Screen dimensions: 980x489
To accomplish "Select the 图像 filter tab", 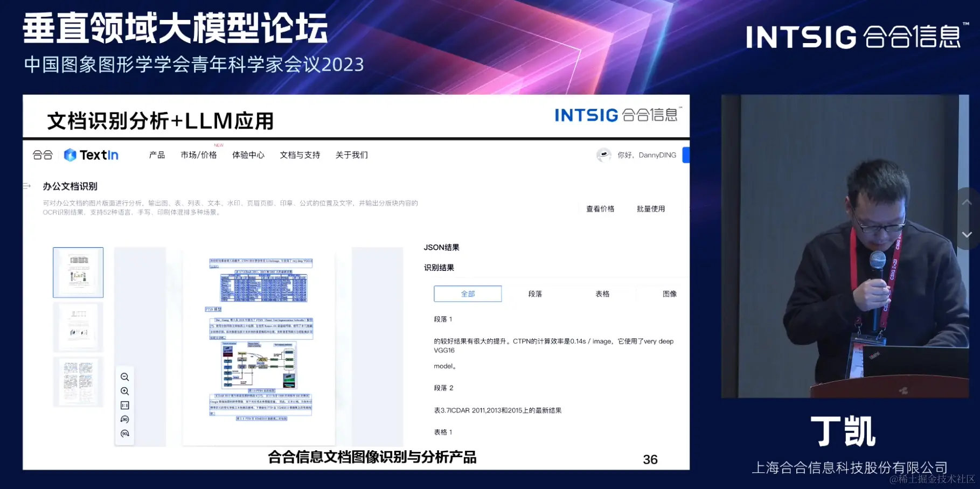I will pyautogui.click(x=670, y=294).
